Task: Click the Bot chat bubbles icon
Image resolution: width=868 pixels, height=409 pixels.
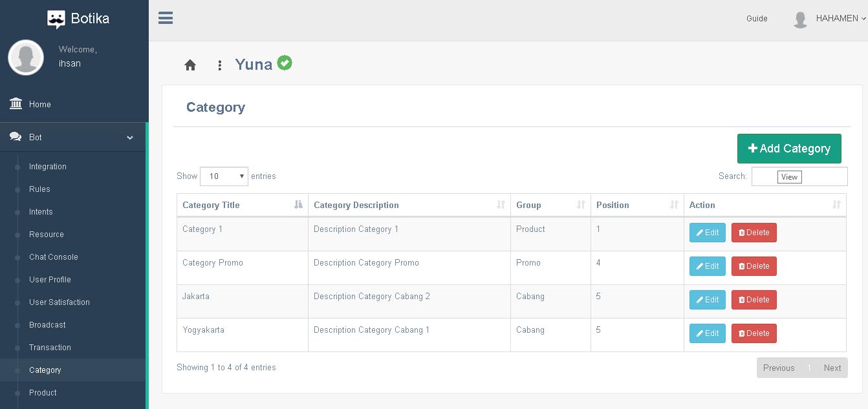Action: click(16, 137)
